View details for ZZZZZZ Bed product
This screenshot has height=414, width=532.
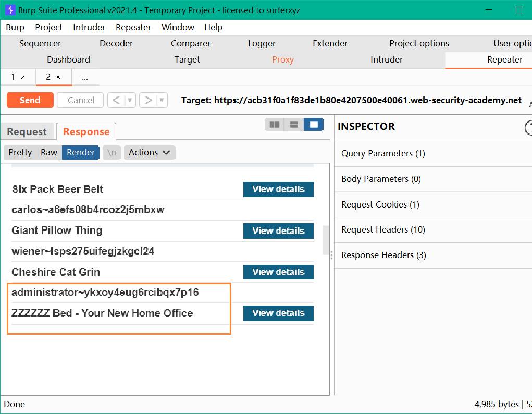pyautogui.click(x=278, y=313)
